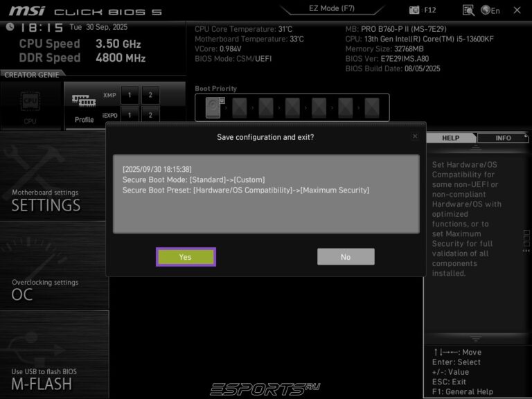Open M-FLASH BIOS flashing utility
This screenshot has width=532, height=399.
[x=54, y=355]
